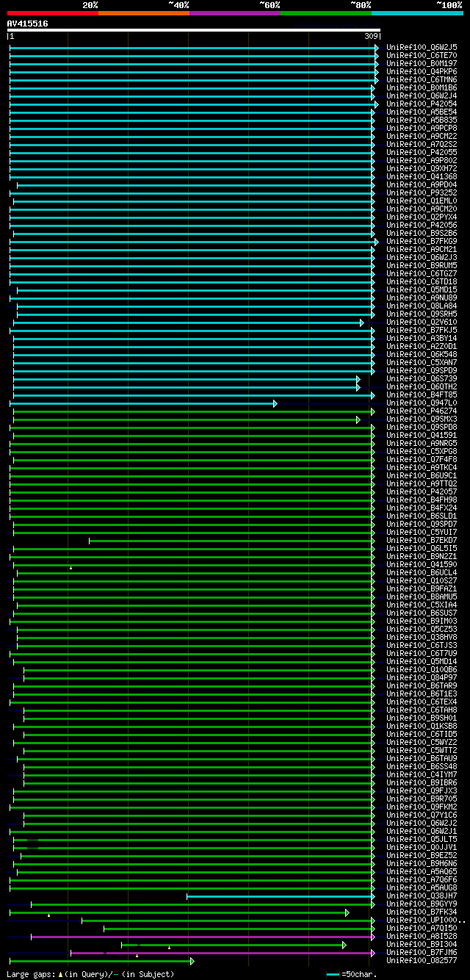Click the green segment of the identity legend
470x980 pixels.
(325, 13)
